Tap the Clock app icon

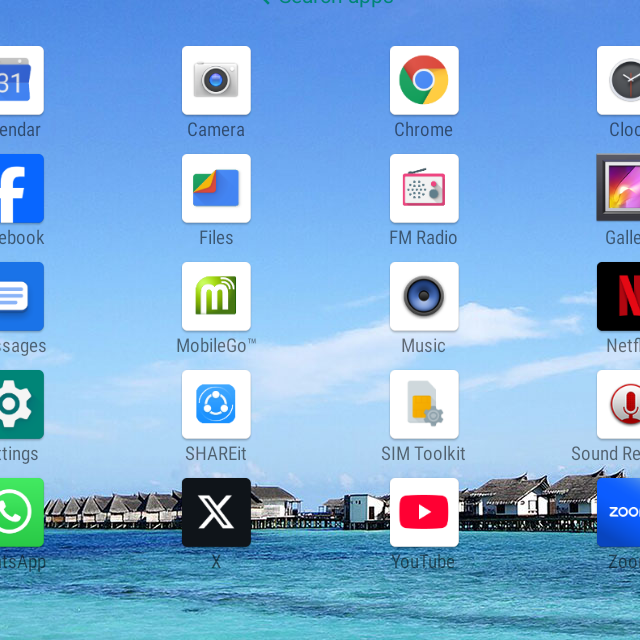click(620, 80)
